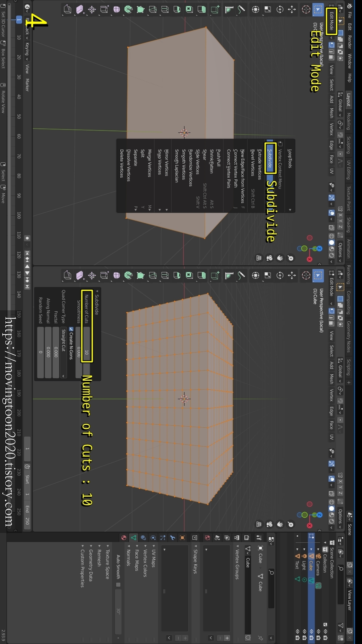Open Keying menu in the timeline header
Screen dimensions: 362x644
pyautogui.click(x=27, y=51)
